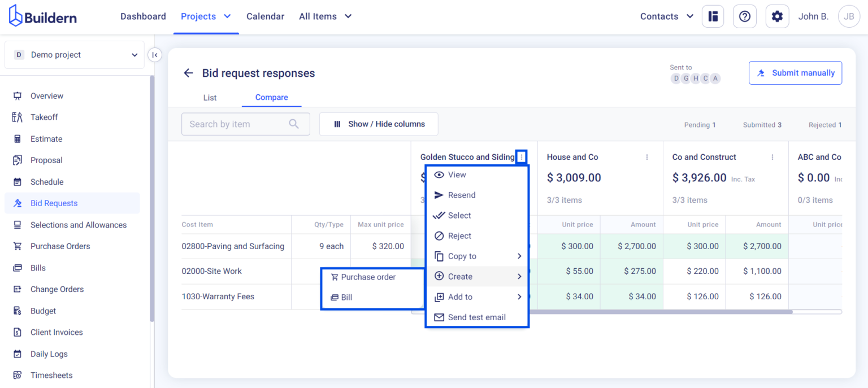Select the Purchase Orders icon in the sidebar

click(19, 246)
